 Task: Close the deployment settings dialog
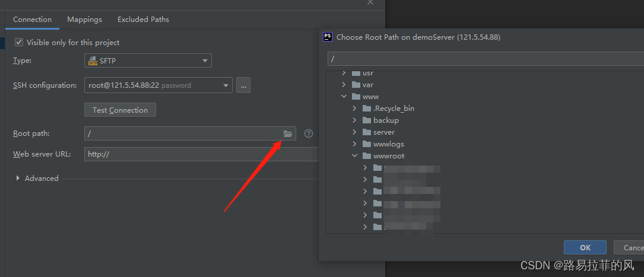(x=370, y=2)
